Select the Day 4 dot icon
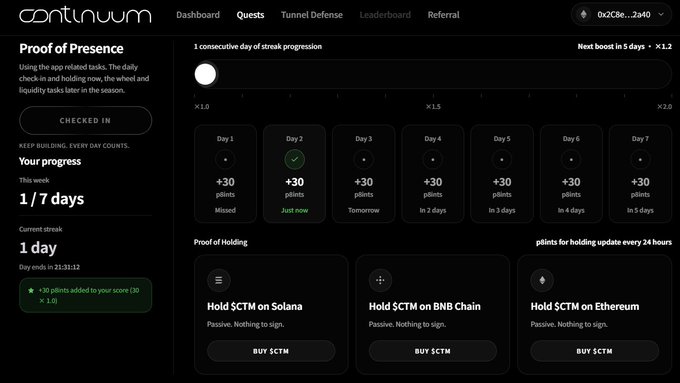Viewport: 680px width, 383px height. pyautogui.click(x=433, y=160)
